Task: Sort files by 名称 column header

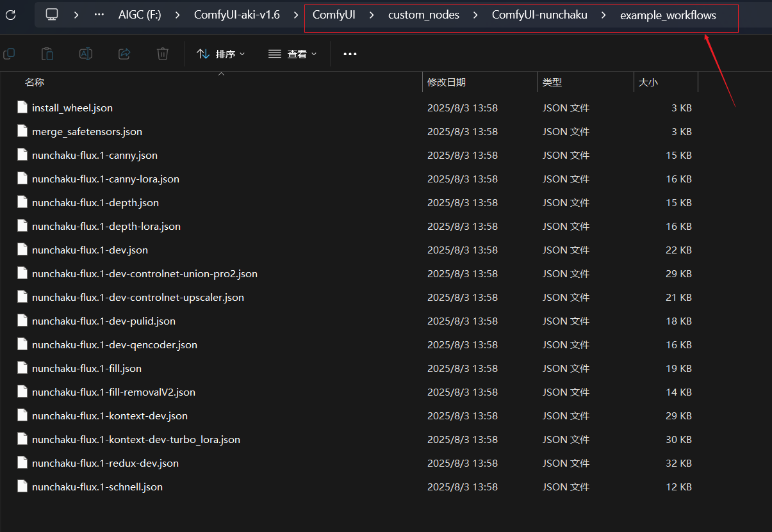Action: (x=35, y=82)
